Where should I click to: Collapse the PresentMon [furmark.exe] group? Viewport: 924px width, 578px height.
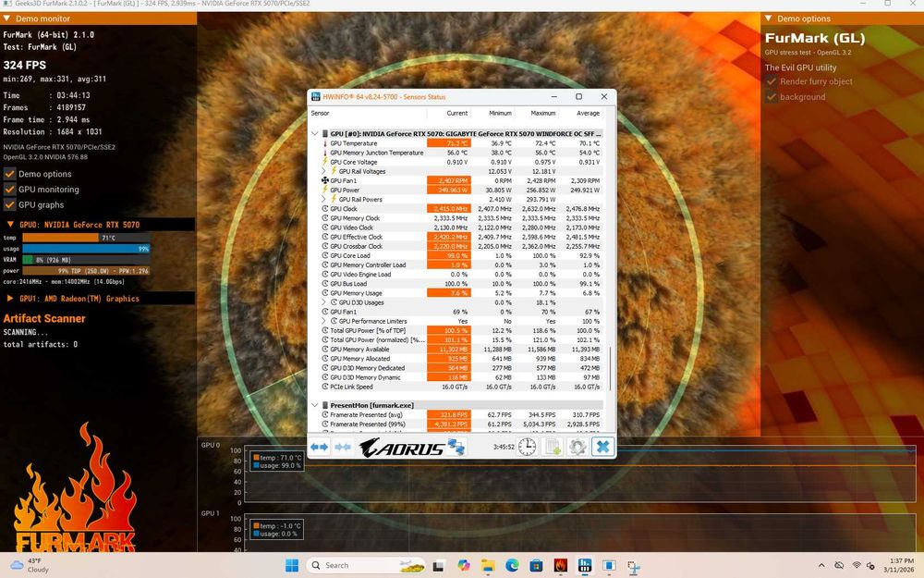tap(315, 405)
